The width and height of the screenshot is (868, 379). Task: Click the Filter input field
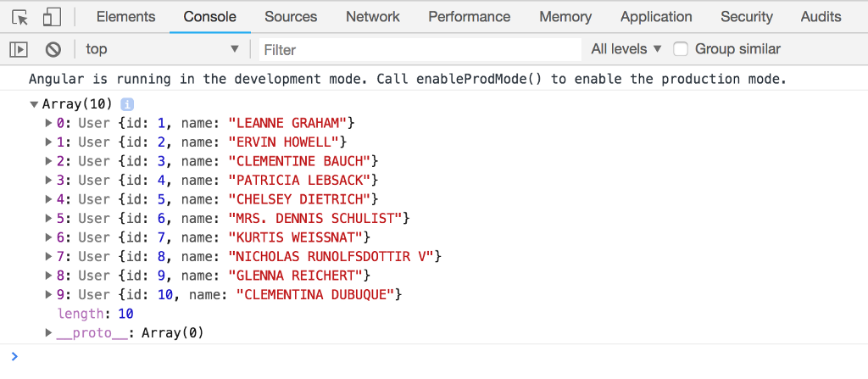[x=420, y=49]
